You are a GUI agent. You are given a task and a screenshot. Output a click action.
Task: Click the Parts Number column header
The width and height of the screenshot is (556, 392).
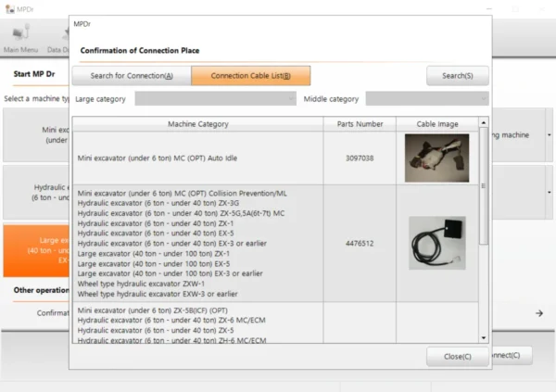pos(360,124)
